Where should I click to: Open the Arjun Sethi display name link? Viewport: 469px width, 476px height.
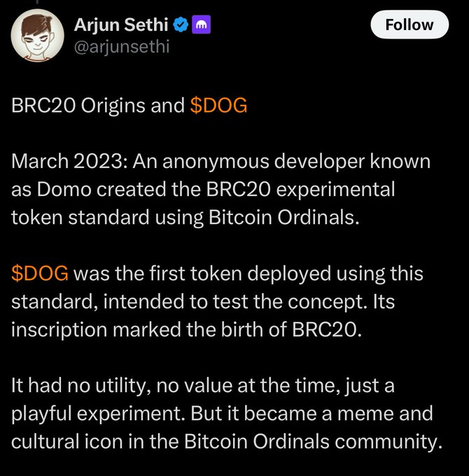(121, 24)
